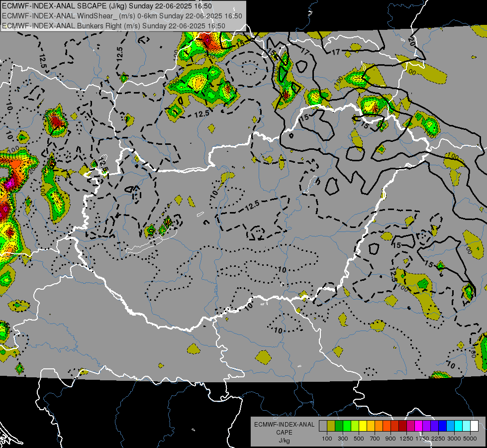Click the 'CAPE' legend caption
This screenshot has height=448, width=487.
tap(284, 433)
